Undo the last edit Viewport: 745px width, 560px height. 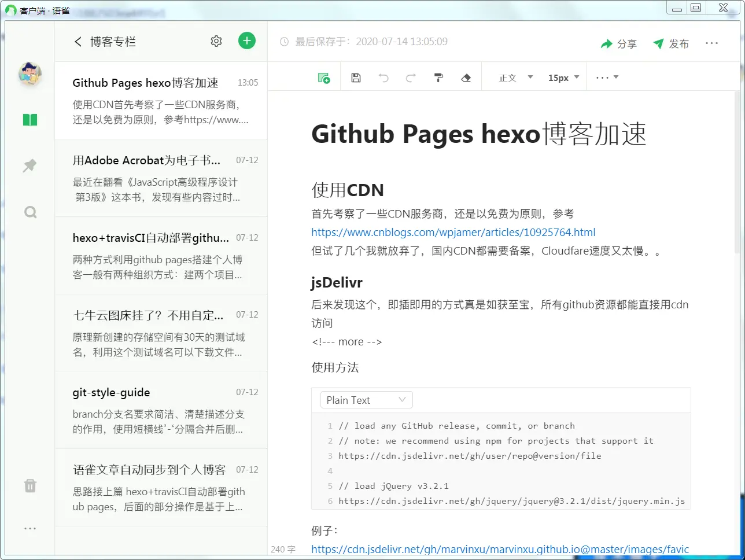click(383, 78)
